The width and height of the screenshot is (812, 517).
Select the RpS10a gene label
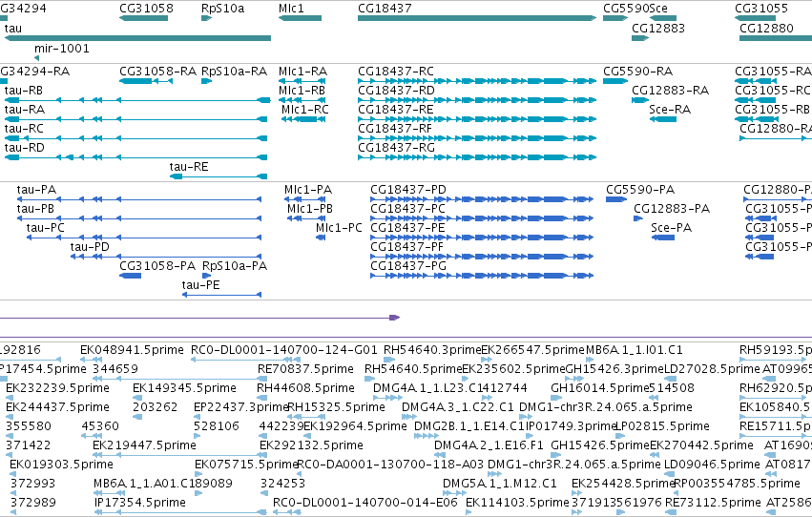click(x=222, y=9)
